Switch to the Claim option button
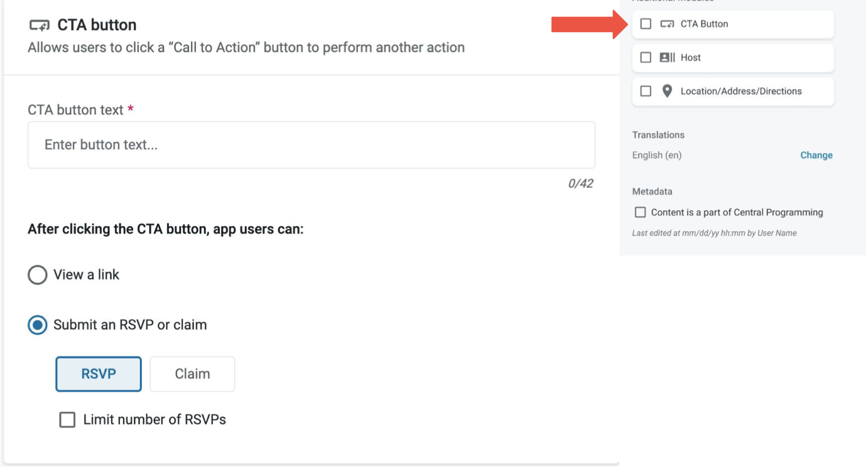 point(192,374)
